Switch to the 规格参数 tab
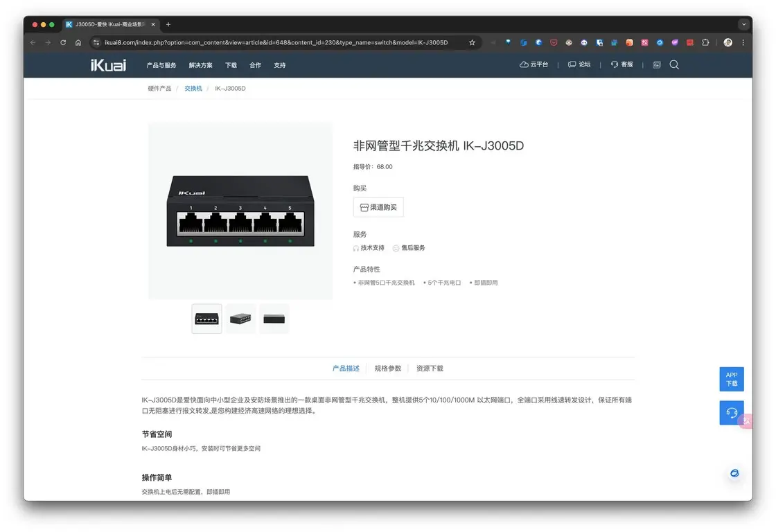The height and width of the screenshot is (532, 776). point(388,369)
